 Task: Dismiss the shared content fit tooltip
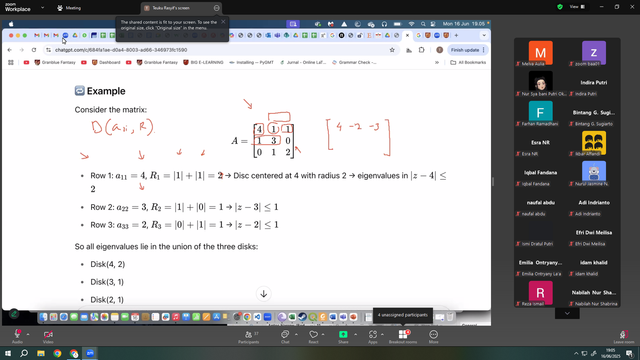click(223, 22)
